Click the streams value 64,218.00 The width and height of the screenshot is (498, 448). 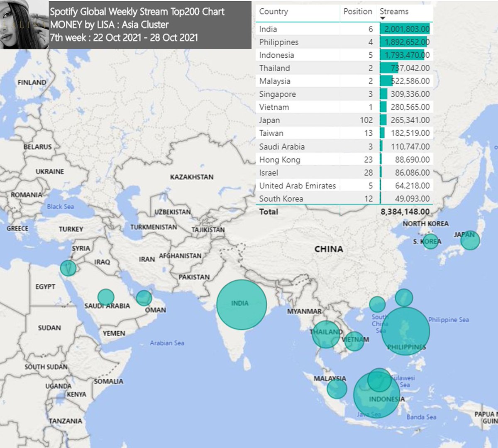coord(413,186)
